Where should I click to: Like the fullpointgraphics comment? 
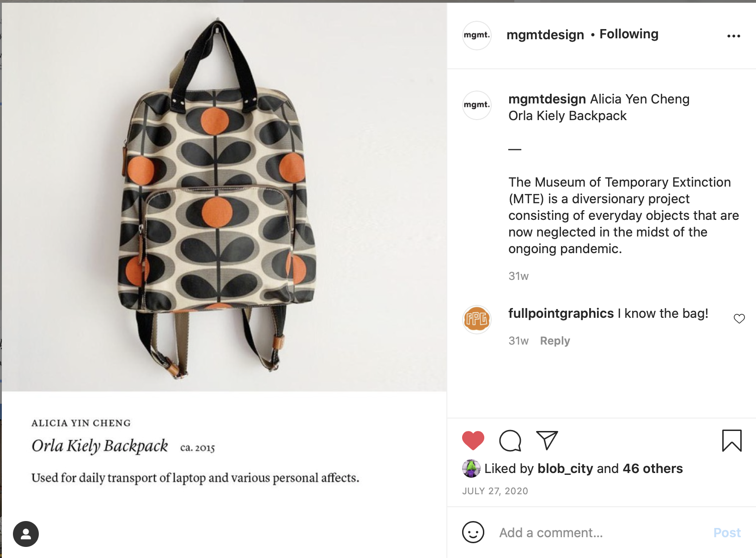(x=739, y=319)
